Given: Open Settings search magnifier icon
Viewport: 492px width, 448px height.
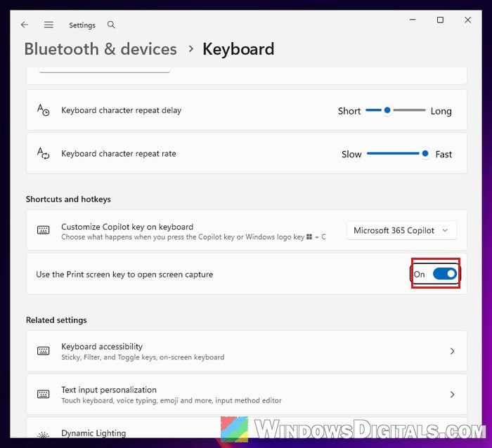Looking at the screenshot, I should tap(111, 25).
